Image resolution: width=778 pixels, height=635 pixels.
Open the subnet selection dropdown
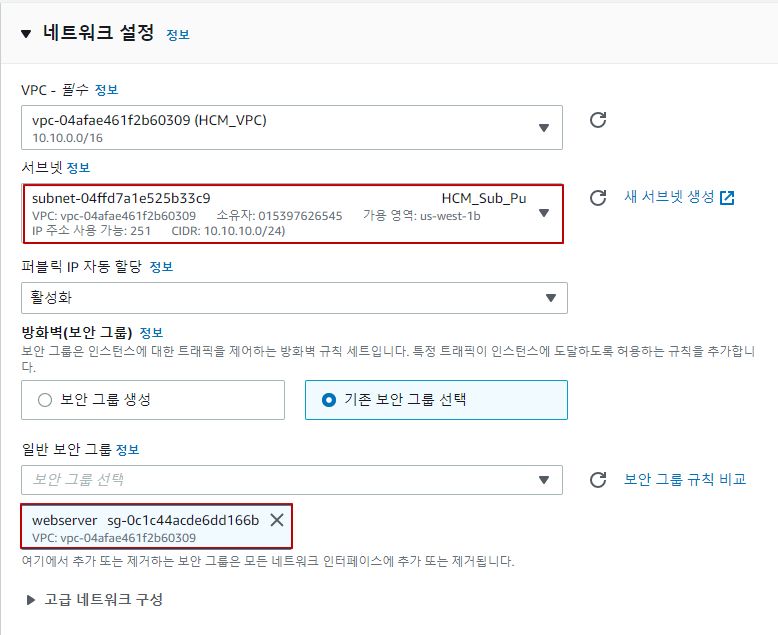point(293,213)
